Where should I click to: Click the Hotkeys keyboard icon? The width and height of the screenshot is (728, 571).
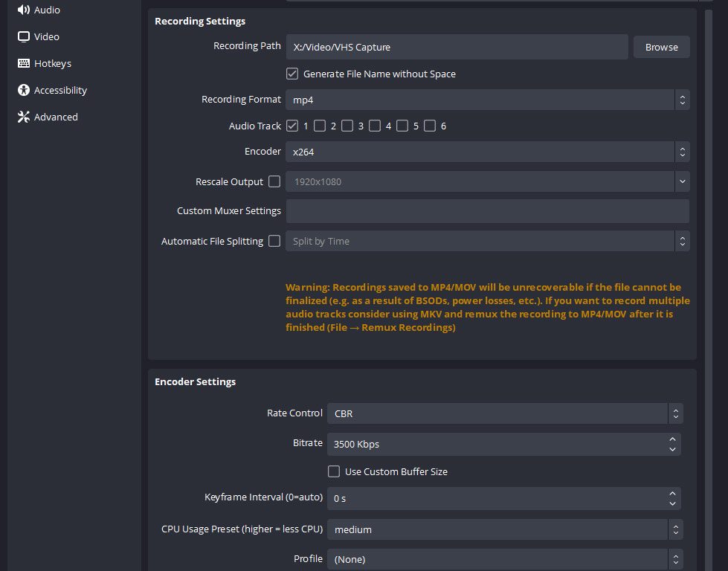23,63
